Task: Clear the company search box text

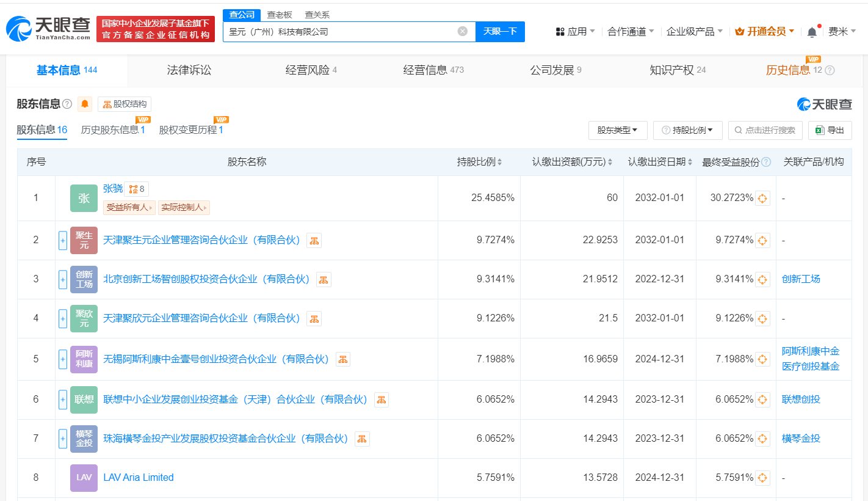Action: coord(463,31)
